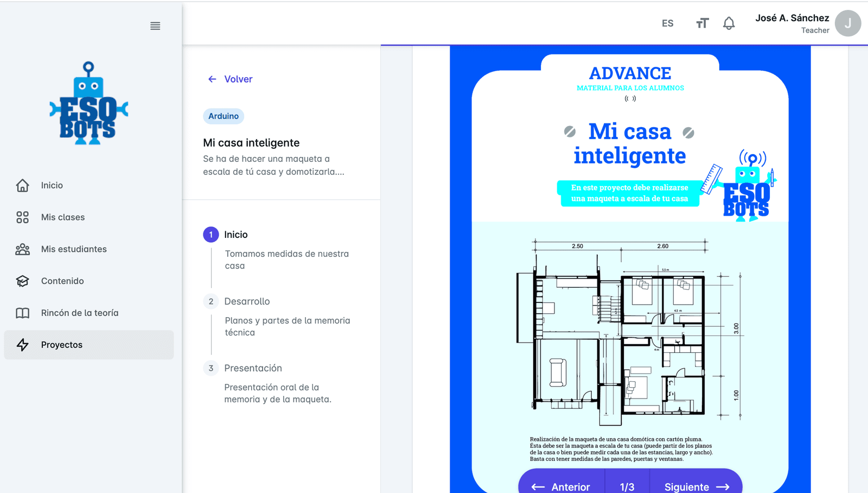Collapse sidebar with the hamburger menu icon
This screenshot has width=868, height=493.
[155, 26]
